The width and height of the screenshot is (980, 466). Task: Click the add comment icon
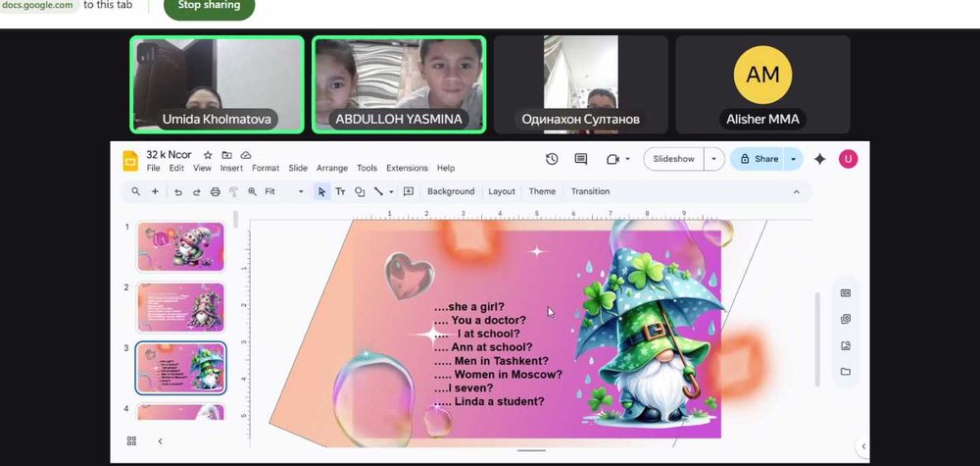tap(409, 191)
